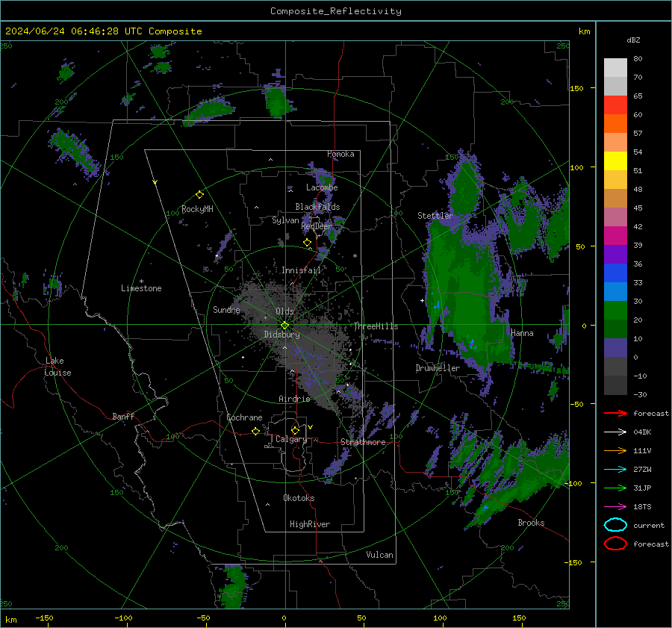Select the Banff label on the map
This screenshot has height=628, width=672.
tap(123, 416)
